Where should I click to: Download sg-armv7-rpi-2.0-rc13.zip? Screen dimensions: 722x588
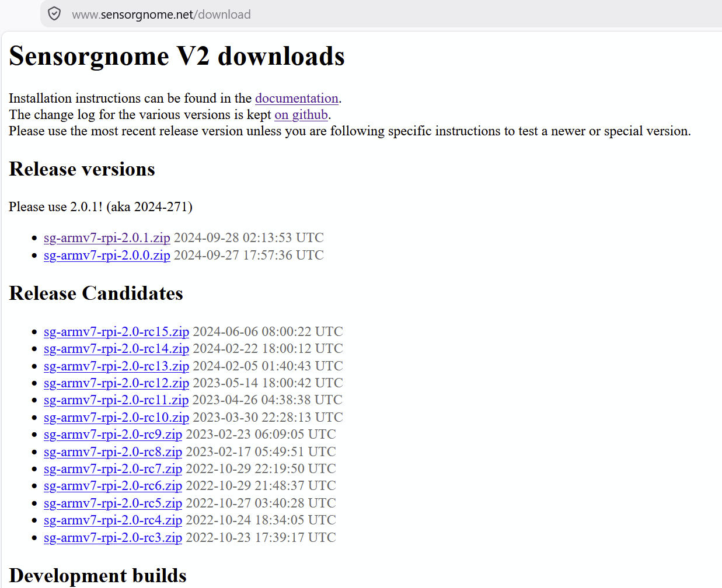(116, 366)
